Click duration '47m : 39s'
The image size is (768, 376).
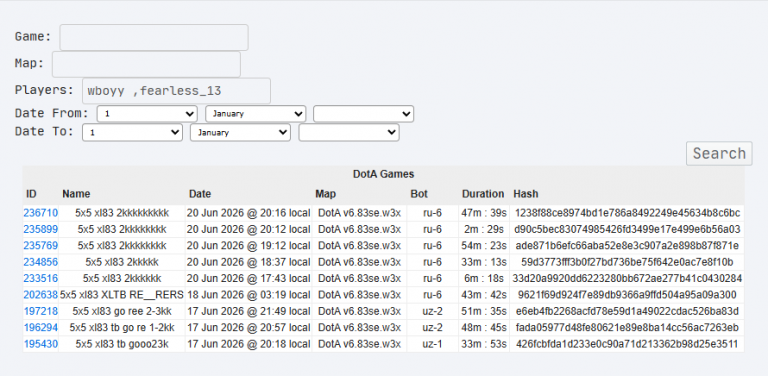483,213
